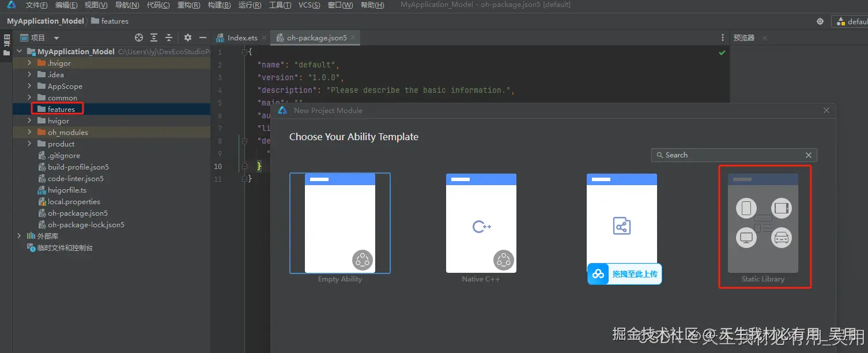Viewport: 868px width, 353px height.
Task: Open the 导航(N) menu
Action: tap(127, 5)
